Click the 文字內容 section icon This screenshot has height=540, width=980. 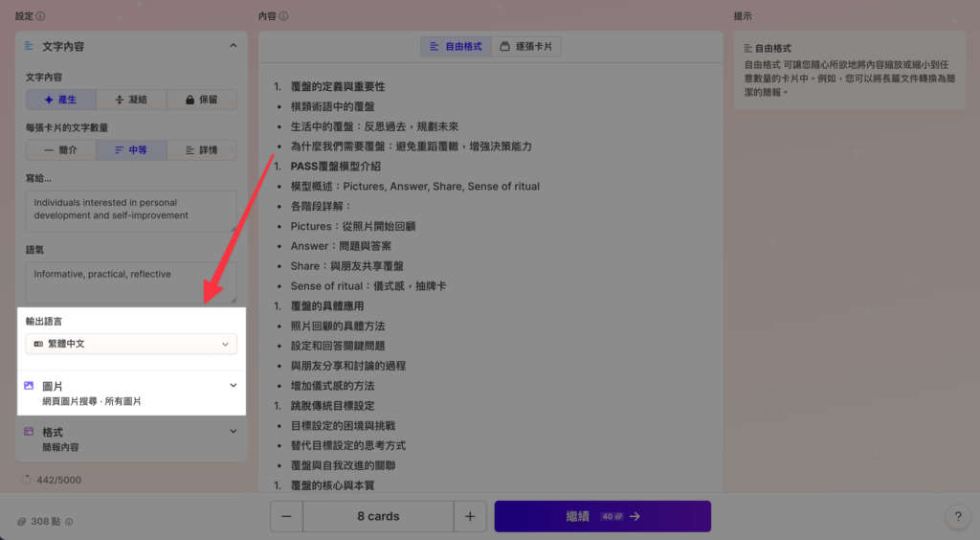29,46
